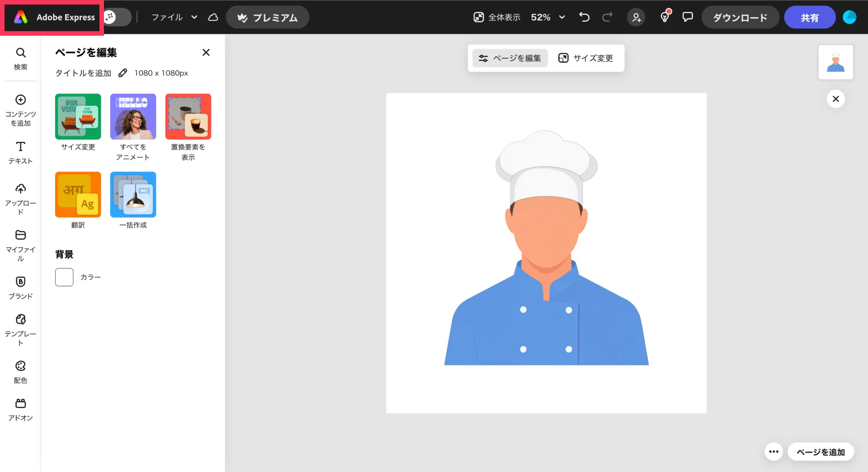The image size is (868, 472).
Task: Select the サイズ変更 tab above canvas
Action: (586, 58)
